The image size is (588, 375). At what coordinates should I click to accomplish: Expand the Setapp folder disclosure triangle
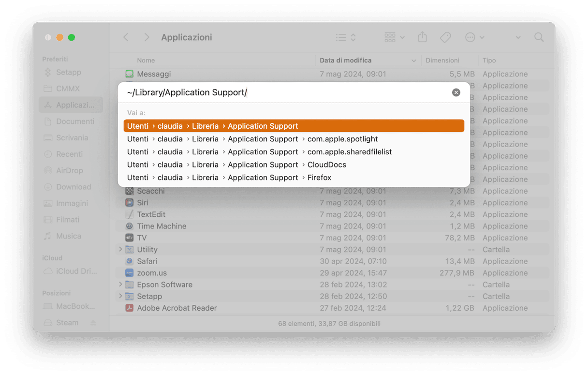(120, 296)
